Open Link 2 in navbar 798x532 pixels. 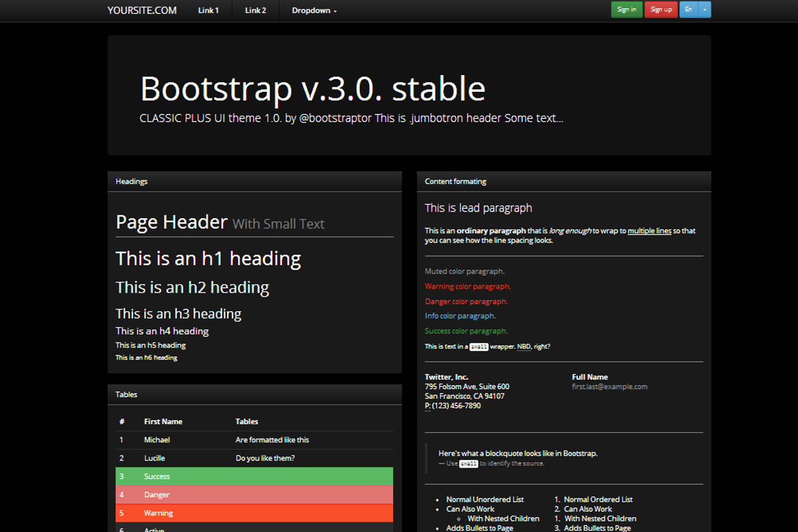[x=255, y=10]
